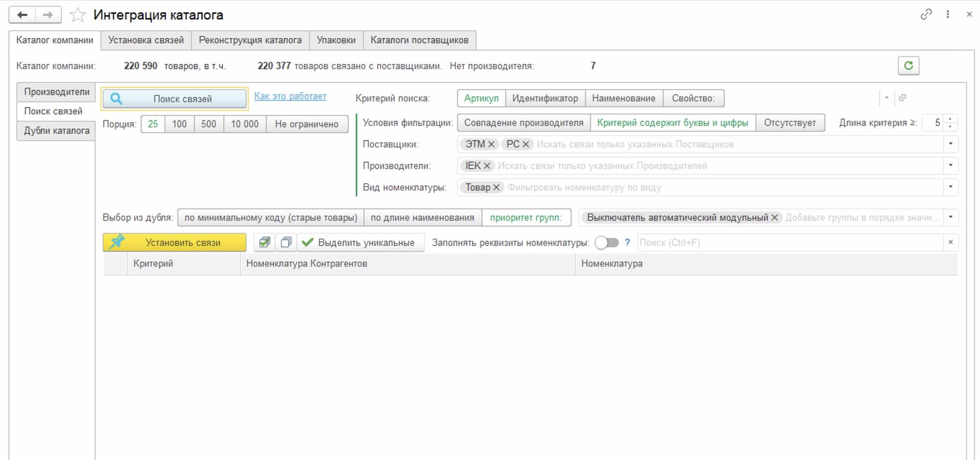The height and width of the screenshot is (460, 980).
Task: Toggle Отсутствует filter condition
Action: 790,123
